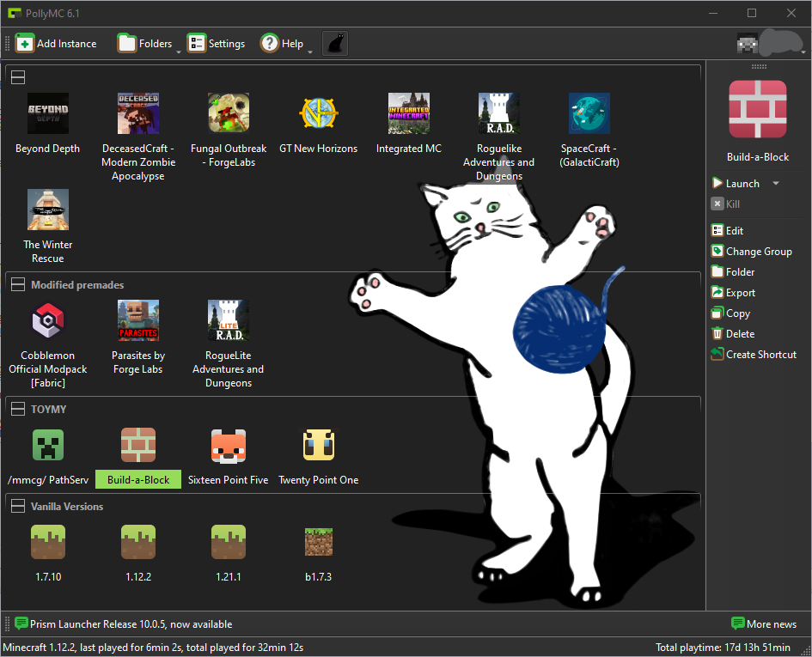
Task: Click the news bar grip handle
Action: [7, 624]
